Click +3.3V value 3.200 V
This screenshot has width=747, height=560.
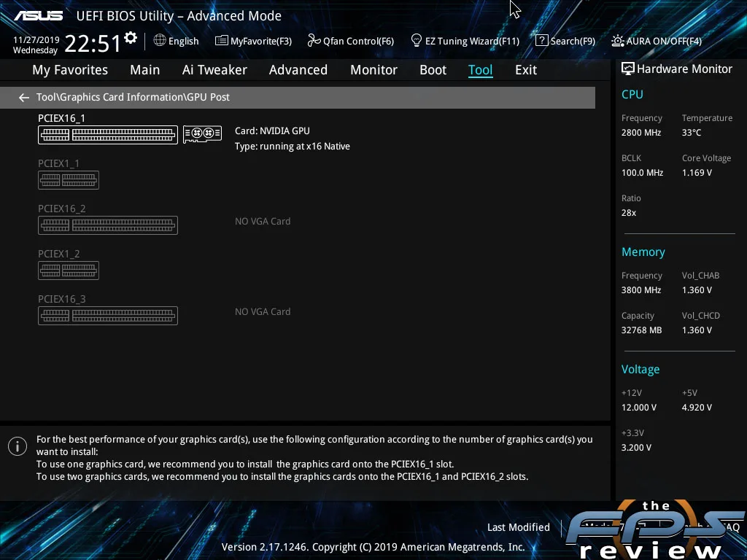[636, 448]
